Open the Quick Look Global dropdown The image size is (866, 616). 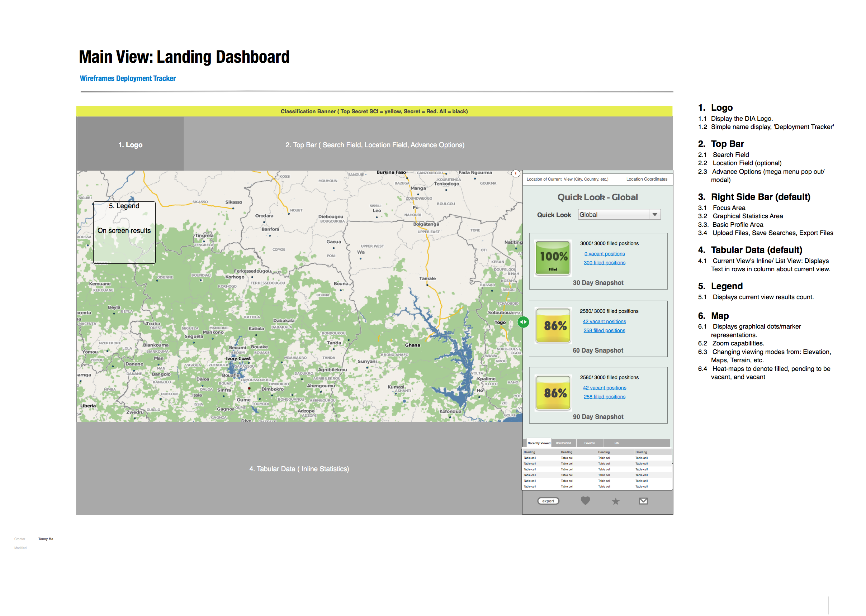pos(613,215)
